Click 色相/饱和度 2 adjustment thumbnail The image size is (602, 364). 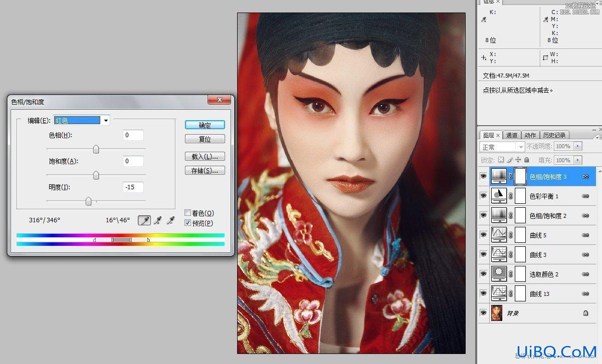tap(498, 215)
